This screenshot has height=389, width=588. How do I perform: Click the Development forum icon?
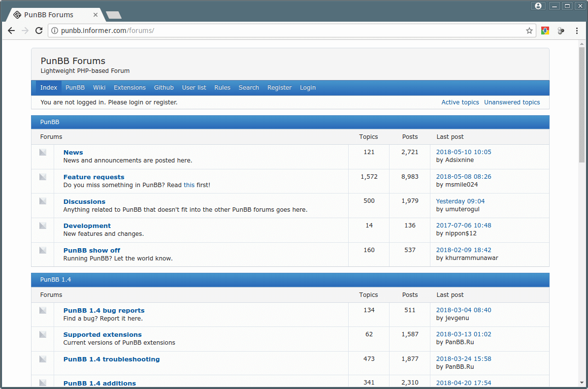(42, 225)
